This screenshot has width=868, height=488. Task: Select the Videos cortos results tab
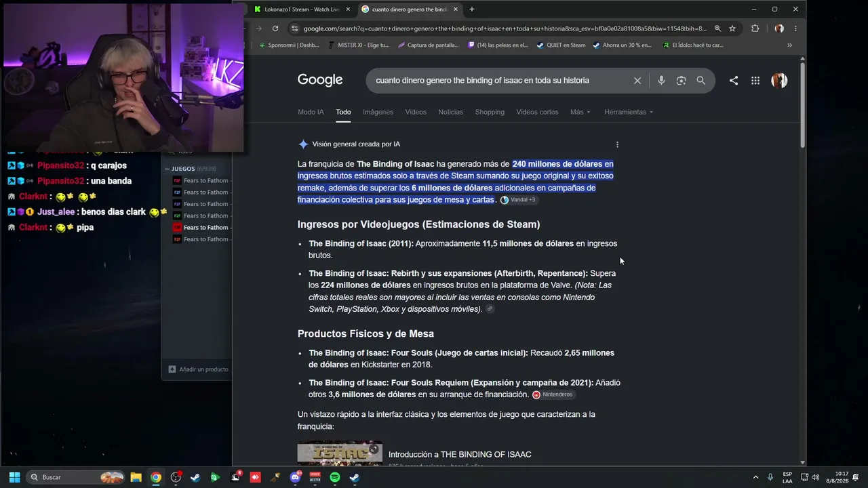tap(537, 112)
